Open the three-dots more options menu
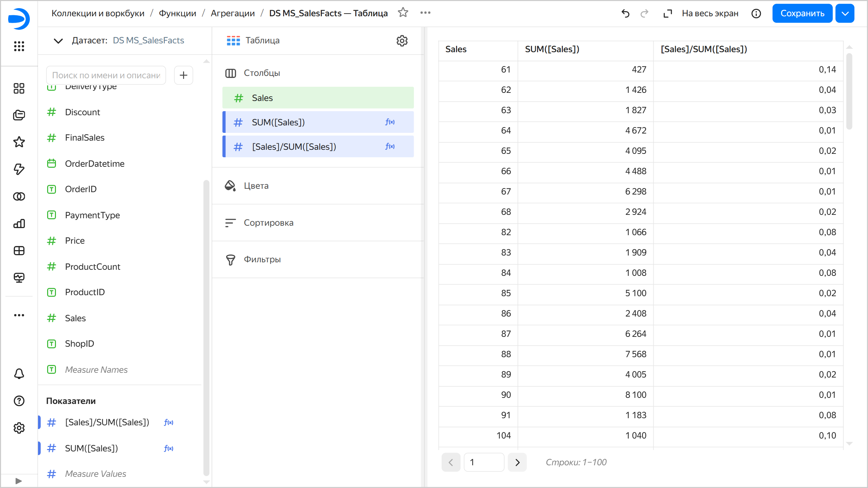The height and width of the screenshot is (488, 868). click(425, 13)
